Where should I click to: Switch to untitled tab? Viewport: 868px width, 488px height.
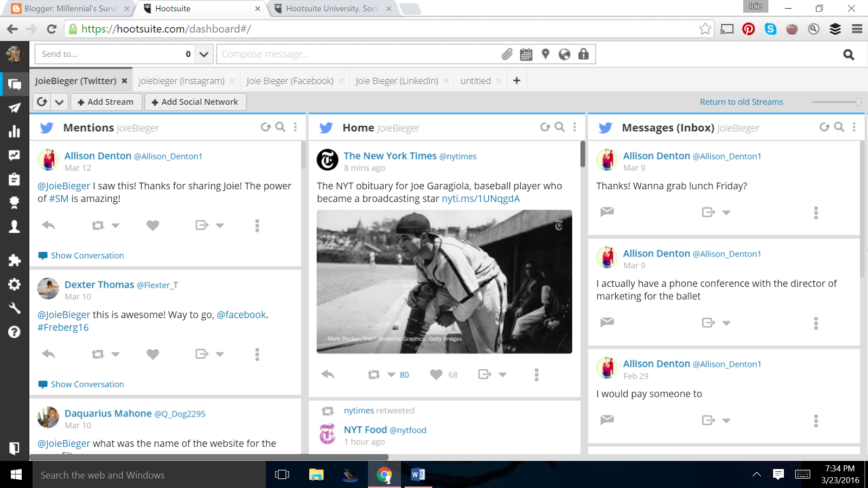pyautogui.click(x=476, y=81)
